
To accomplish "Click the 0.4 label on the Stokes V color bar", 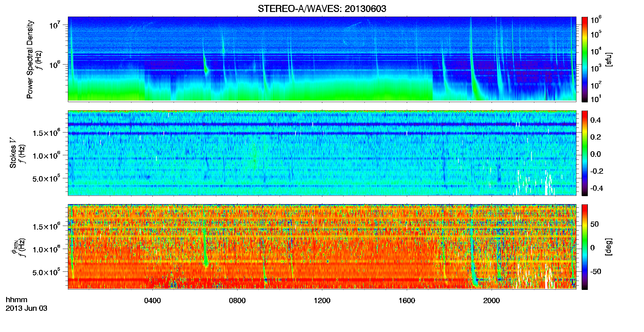I will [595, 120].
